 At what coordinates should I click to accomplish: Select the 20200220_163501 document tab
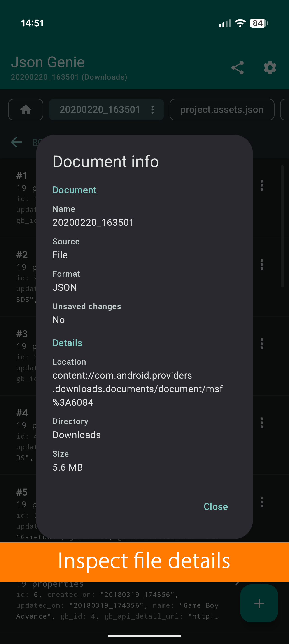[x=100, y=110]
